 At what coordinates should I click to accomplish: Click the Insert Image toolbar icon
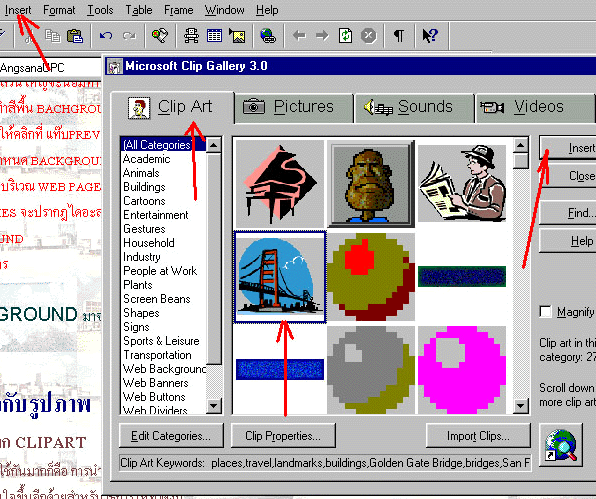tap(237, 36)
